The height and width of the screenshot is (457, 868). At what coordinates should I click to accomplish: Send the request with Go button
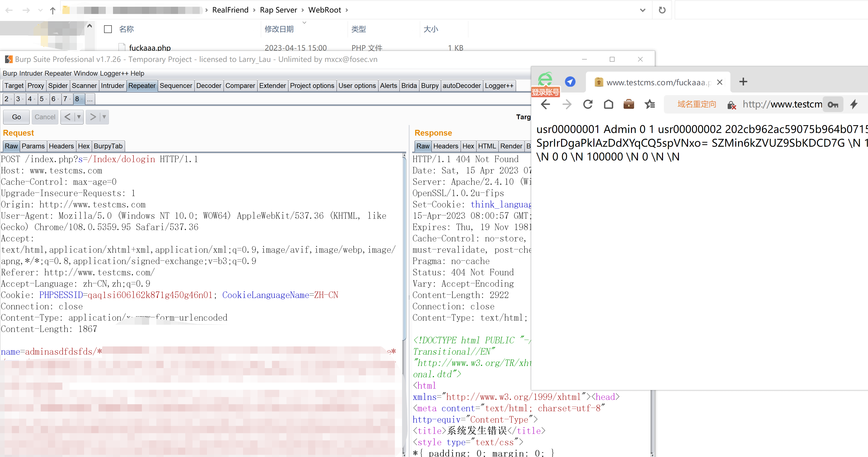click(17, 117)
